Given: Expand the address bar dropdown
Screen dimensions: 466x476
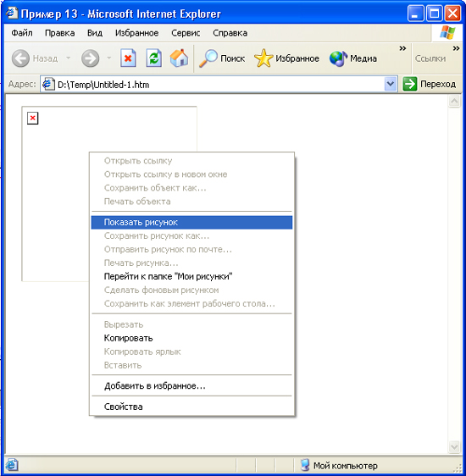Looking at the screenshot, I should point(391,84).
